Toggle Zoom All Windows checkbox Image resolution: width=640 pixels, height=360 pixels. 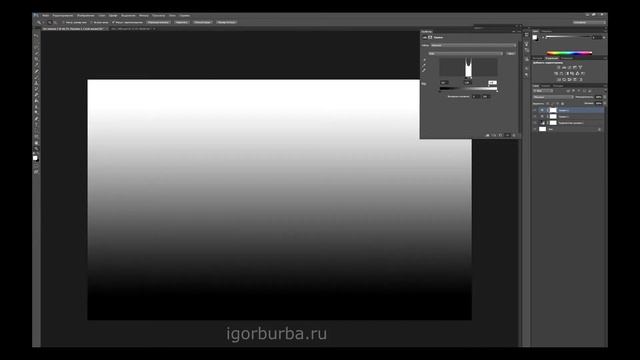coord(91,22)
